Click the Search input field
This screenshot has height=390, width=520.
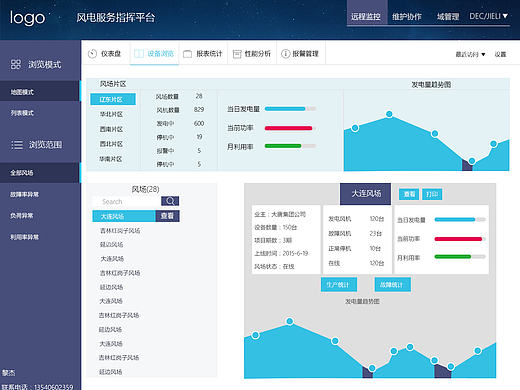(127, 201)
